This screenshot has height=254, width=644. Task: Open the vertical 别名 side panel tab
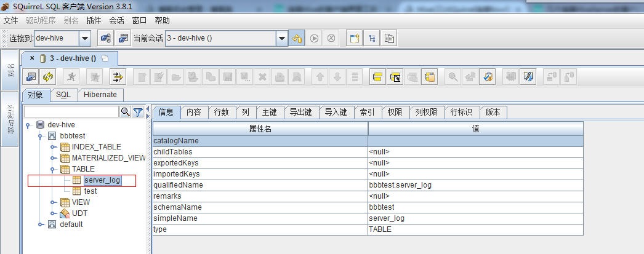point(10,70)
